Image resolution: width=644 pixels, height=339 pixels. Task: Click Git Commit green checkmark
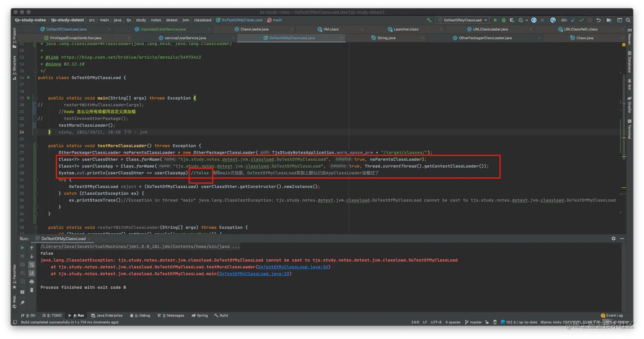point(581,20)
